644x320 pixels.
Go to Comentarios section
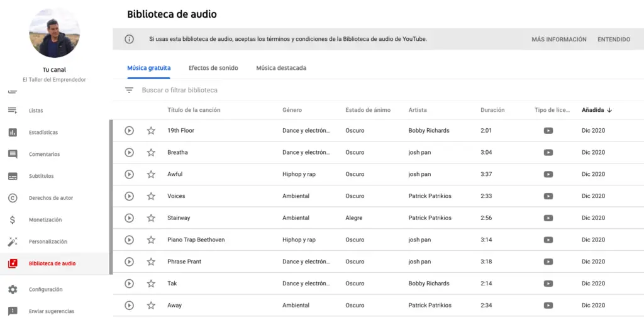tap(44, 155)
